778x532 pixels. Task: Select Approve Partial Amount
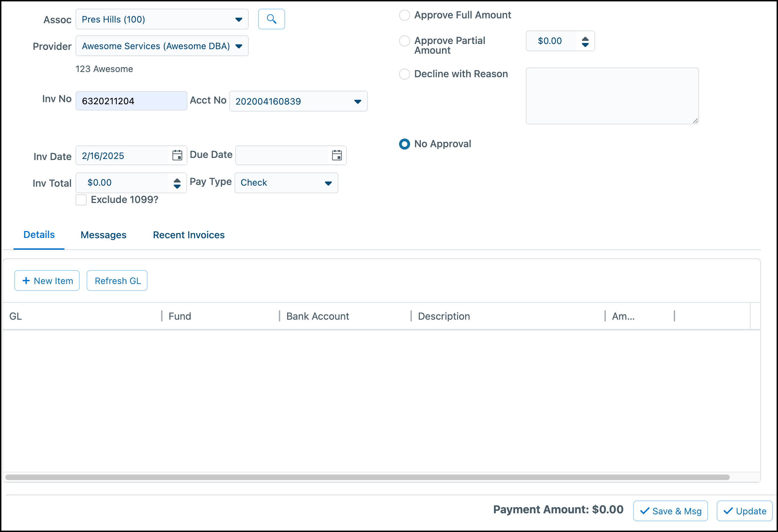[404, 41]
